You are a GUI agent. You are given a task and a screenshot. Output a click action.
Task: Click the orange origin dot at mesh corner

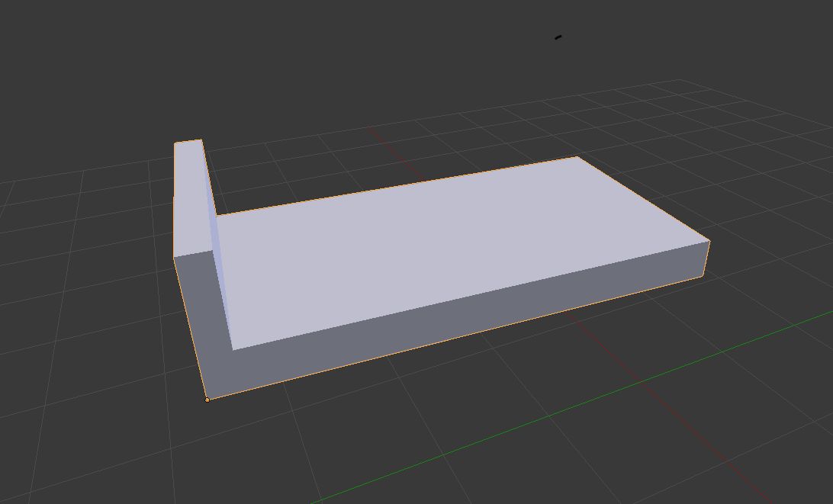[207, 400]
